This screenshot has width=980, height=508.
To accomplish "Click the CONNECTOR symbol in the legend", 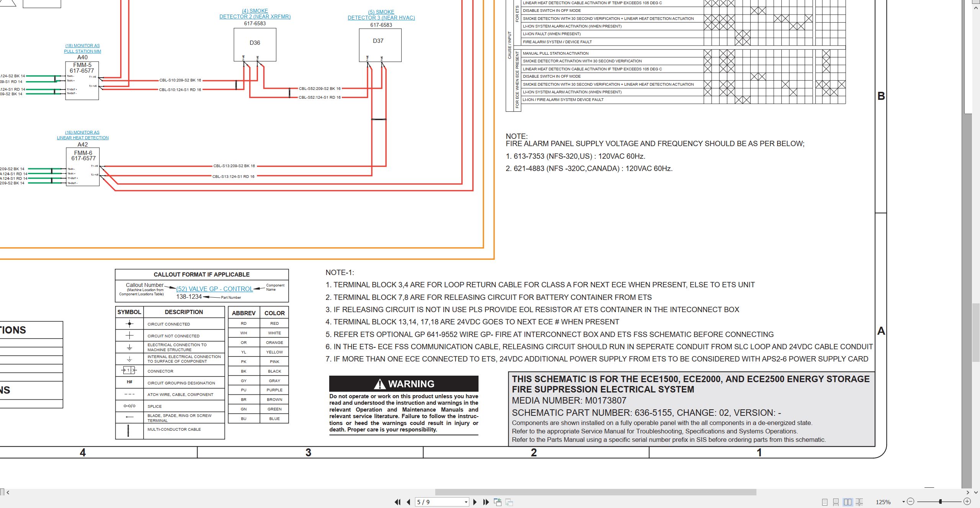I will pyautogui.click(x=129, y=370).
